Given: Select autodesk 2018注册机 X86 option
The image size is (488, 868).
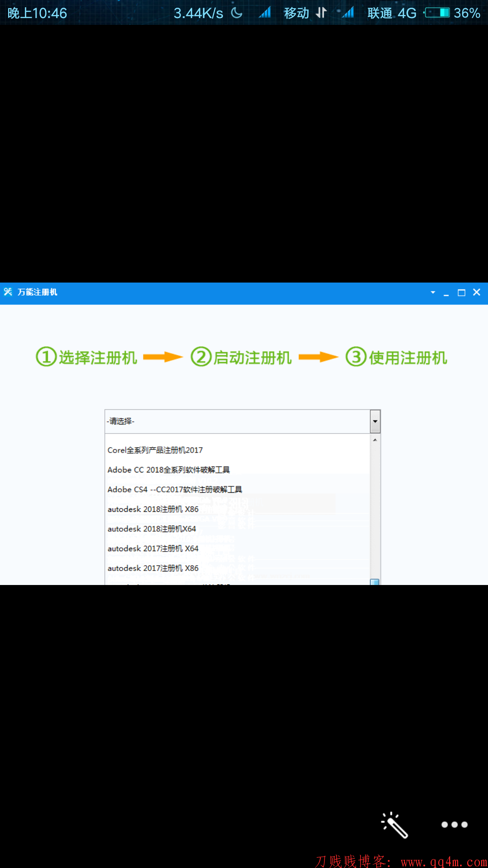Looking at the screenshot, I should point(238,509).
